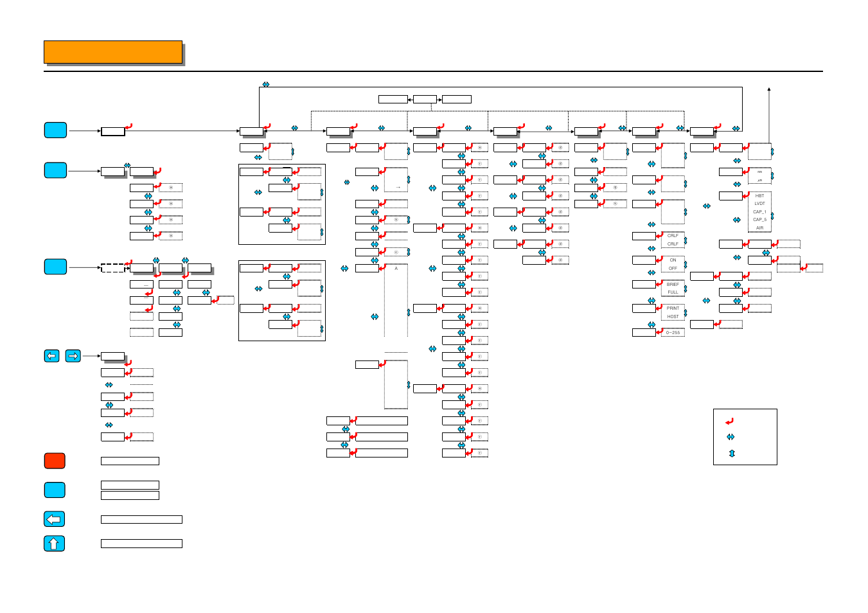Click the label box beside the up-arrow key

click(x=141, y=544)
